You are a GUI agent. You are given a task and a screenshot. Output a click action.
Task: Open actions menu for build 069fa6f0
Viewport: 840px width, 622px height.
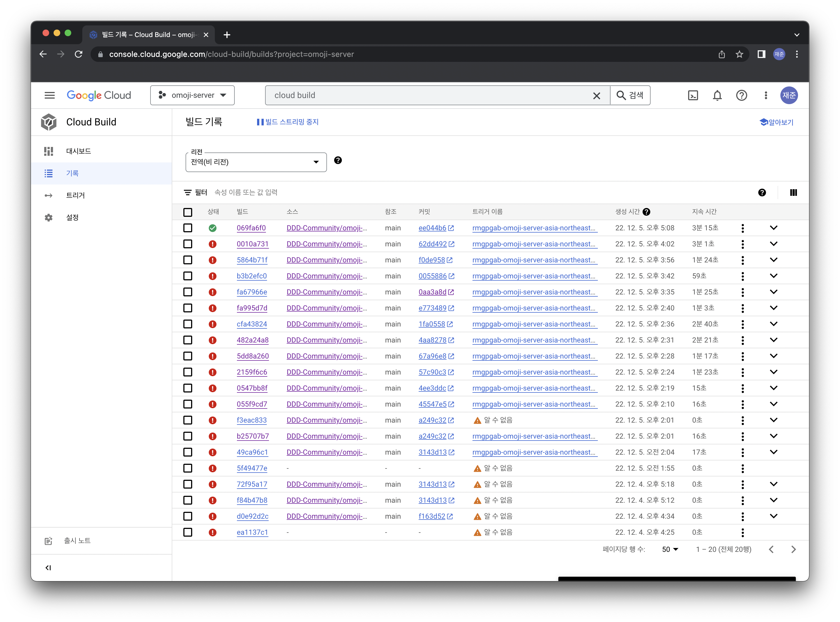pos(742,228)
